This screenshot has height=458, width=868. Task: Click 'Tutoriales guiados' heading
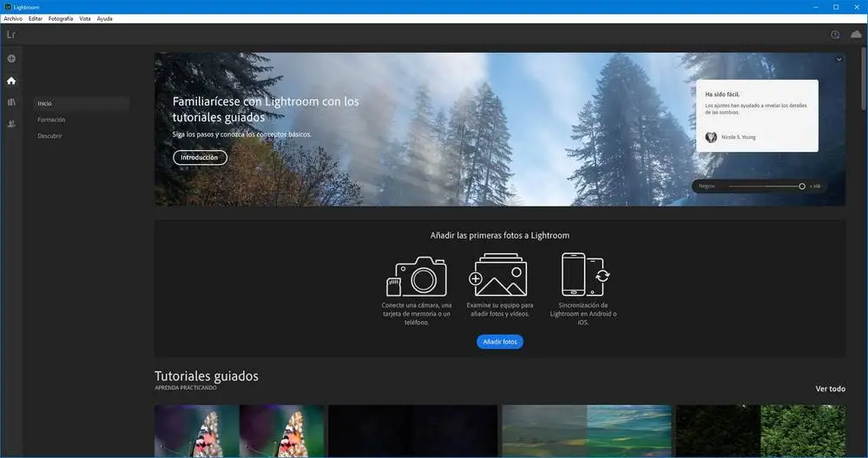[207, 376]
